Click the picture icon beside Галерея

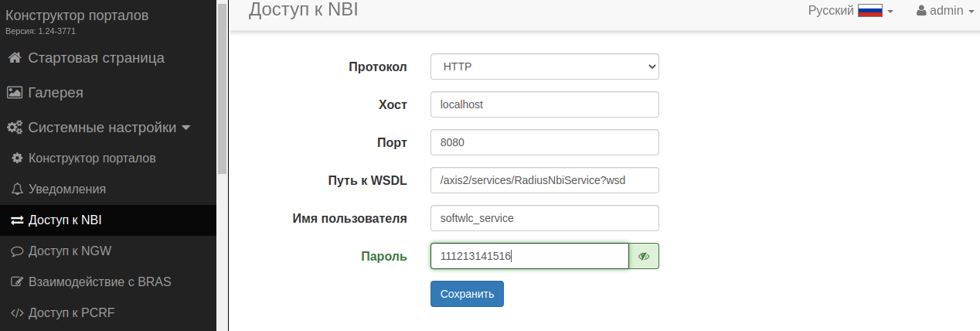pyautogui.click(x=14, y=93)
